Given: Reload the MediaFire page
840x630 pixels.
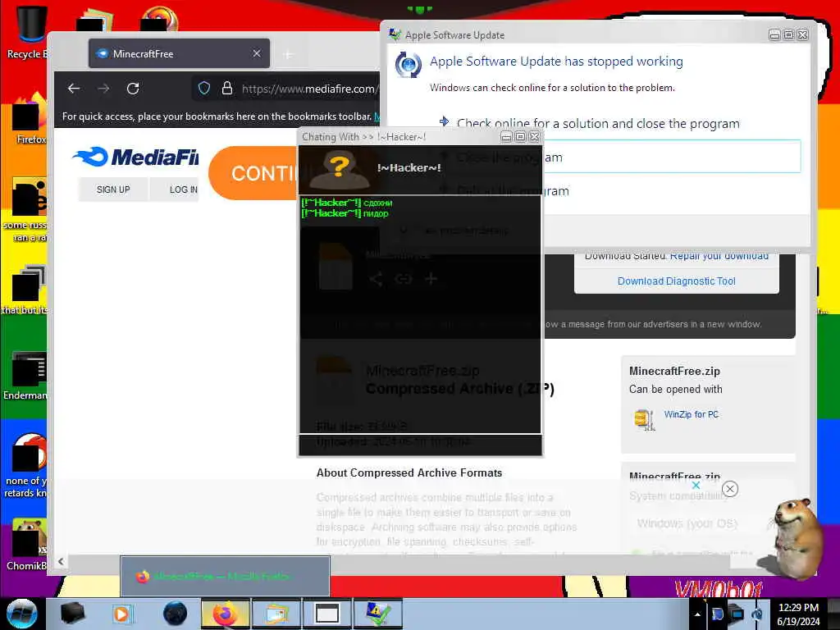Looking at the screenshot, I should pyautogui.click(x=133, y=89).
